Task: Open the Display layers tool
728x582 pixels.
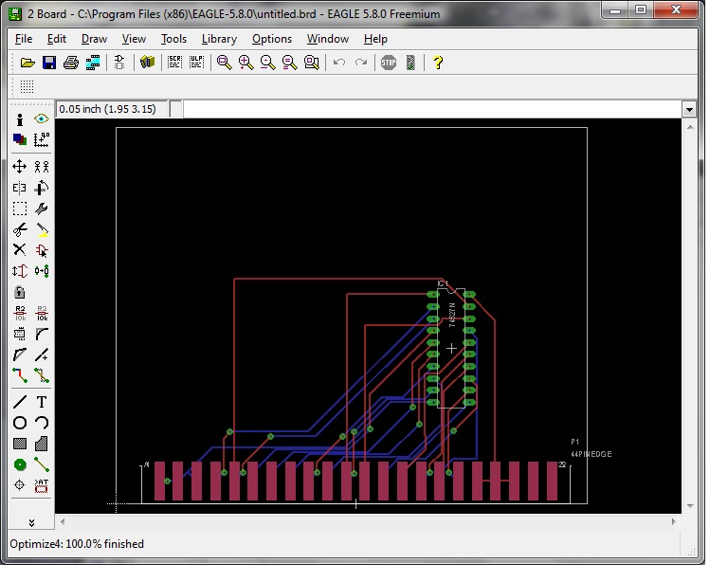Action: click(x=20, y=139)
